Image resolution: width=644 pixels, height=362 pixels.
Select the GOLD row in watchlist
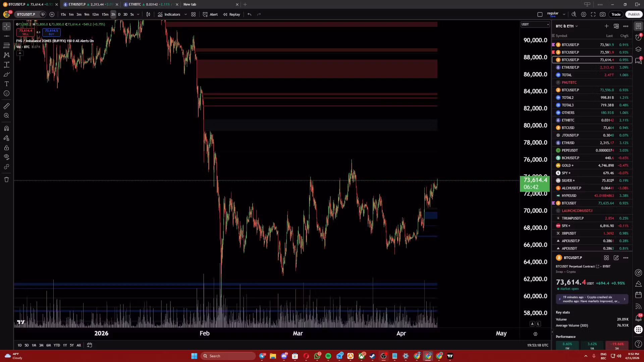592,166
